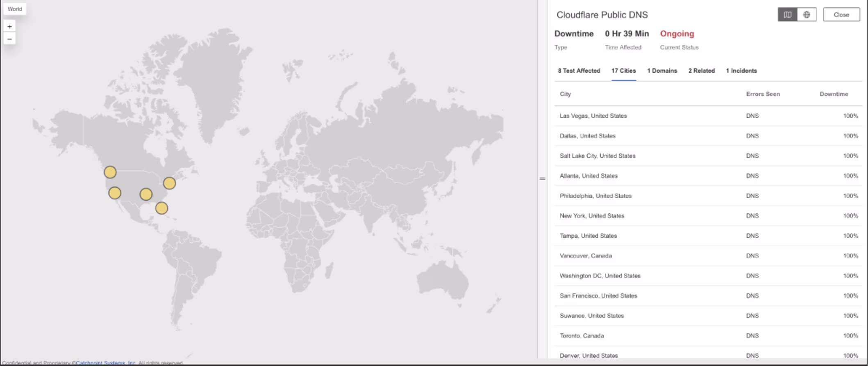The width and height of the screenshot is (868, 366).
Task: Select the 17 Cities tab
Action: [623, 71]
